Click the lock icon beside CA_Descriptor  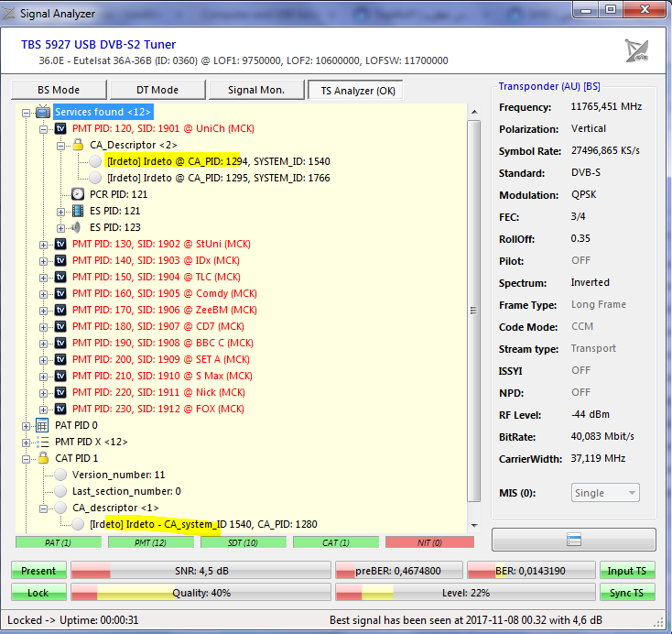78,145
